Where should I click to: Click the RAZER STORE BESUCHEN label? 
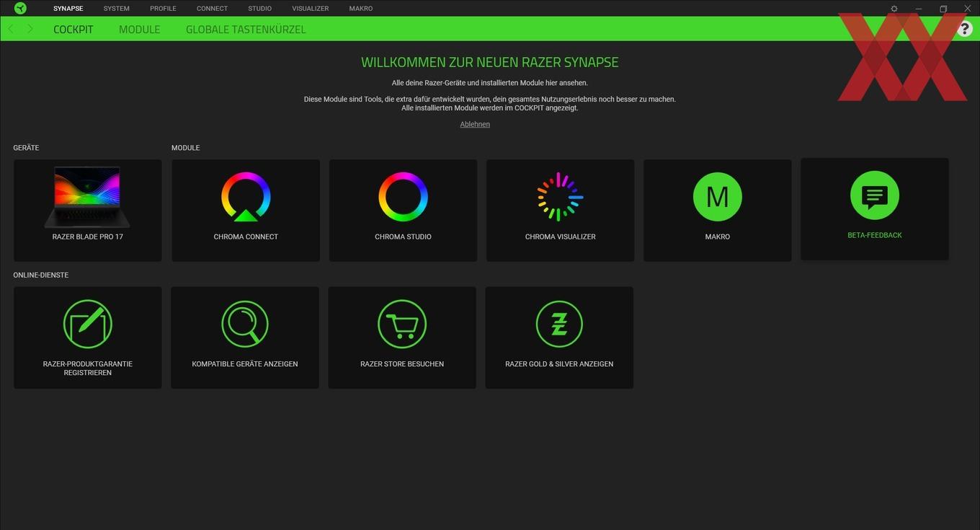pyautogui.click(x=402, y=364)
